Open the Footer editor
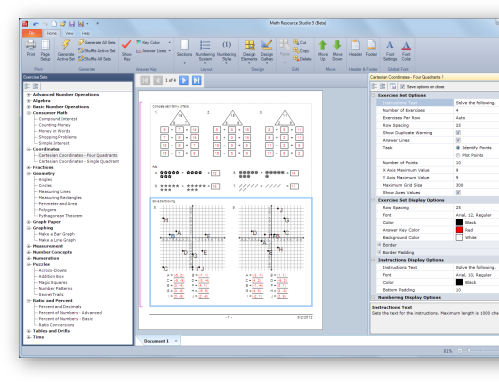This screenshot has height=382, width=499. click(371, 48)
